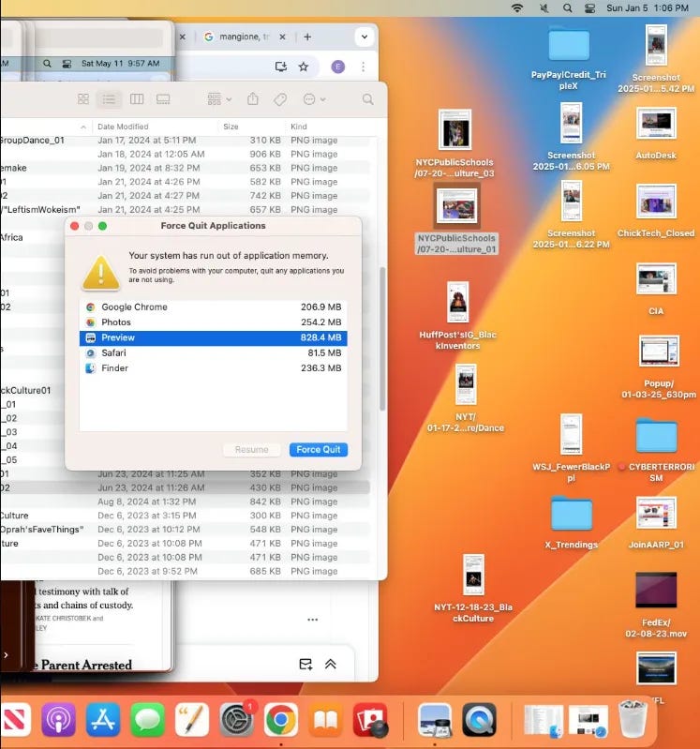Viewport: 700px width, 749px height.
Task: Open Books app in Dock
Action: pyautogui.click(x=326, y=719)
